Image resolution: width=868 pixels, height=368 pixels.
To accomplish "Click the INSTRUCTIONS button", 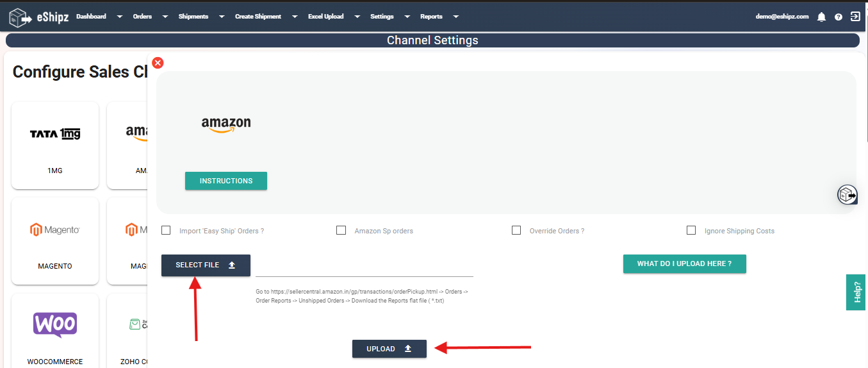I will click(x=226, y=181).
